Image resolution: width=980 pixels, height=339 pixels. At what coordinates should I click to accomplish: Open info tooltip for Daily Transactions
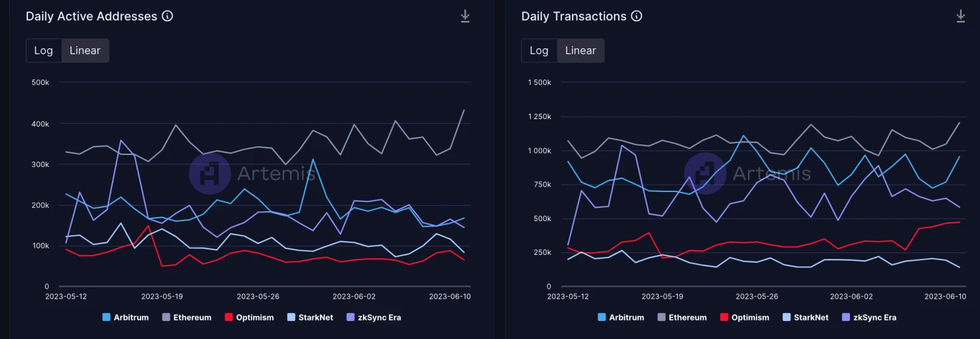(x=637, y=16)
